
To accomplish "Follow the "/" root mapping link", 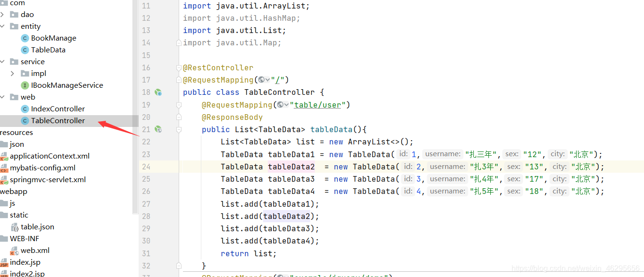I will coord(277,80).
